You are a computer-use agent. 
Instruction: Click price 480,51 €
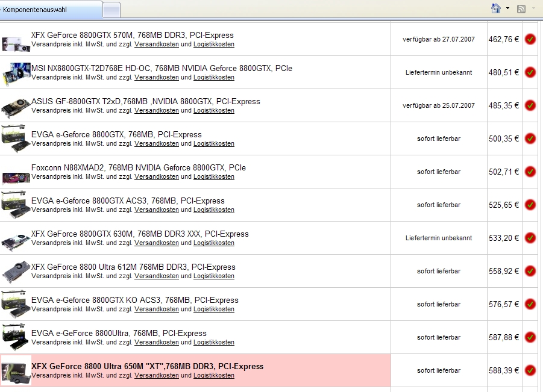(504, 73)
